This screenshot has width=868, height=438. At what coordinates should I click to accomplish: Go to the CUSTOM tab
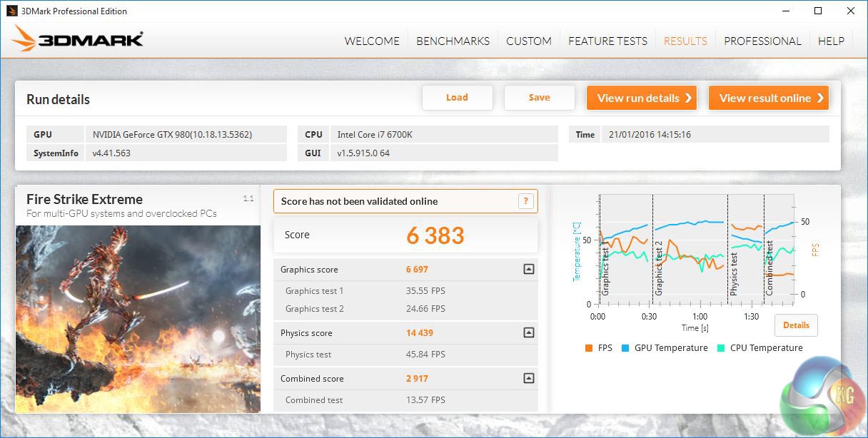click(x=529, y=41)
